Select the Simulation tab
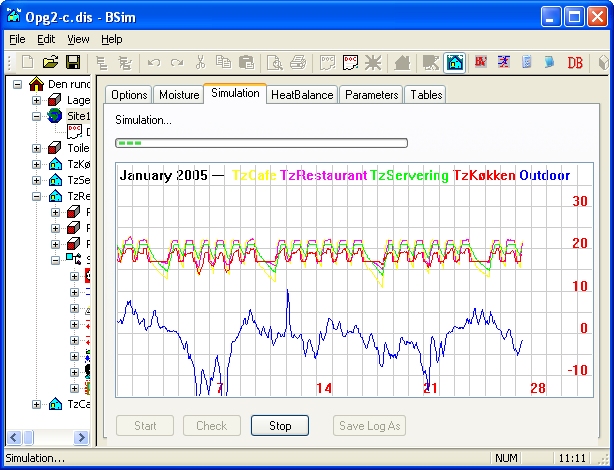This screenshot has height=470, width=614. pos(235,93)
